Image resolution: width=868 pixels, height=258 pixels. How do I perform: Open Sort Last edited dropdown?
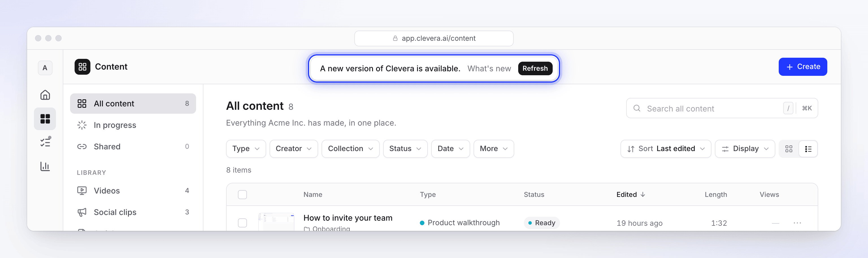tap(665, 149)
